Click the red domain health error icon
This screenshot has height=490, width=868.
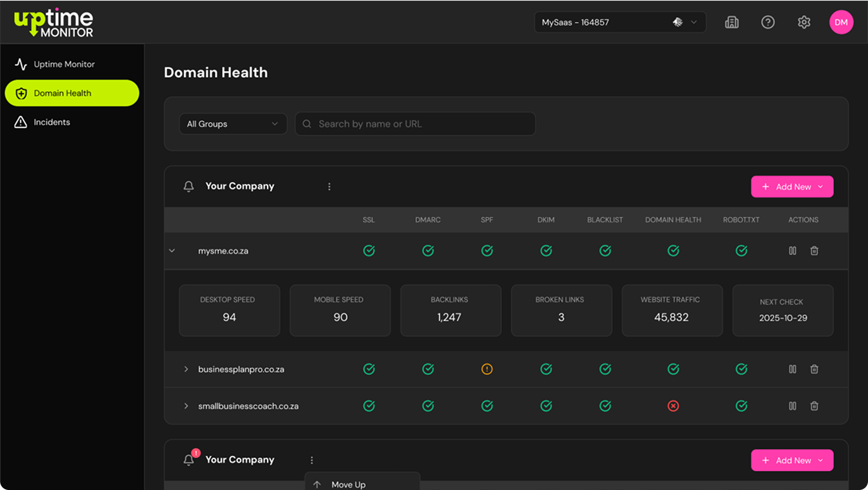[673, 406]
